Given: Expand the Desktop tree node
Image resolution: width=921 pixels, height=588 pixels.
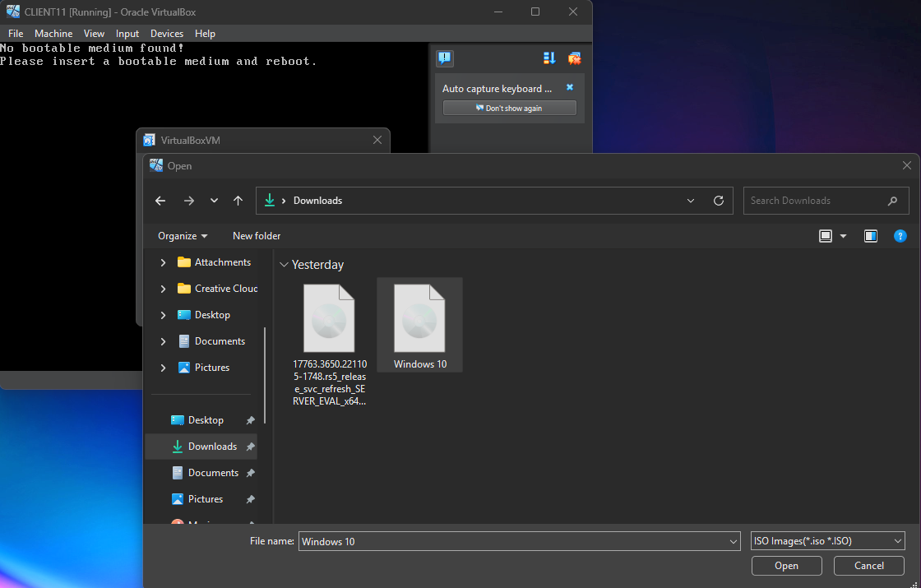Looking at the screenshot, I should coord(163,316).
